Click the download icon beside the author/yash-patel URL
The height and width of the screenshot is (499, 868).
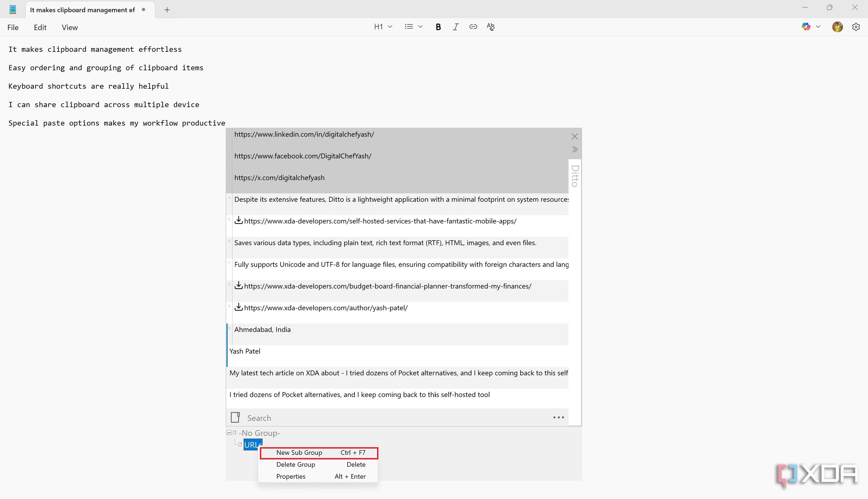click(x=238, y=307)
